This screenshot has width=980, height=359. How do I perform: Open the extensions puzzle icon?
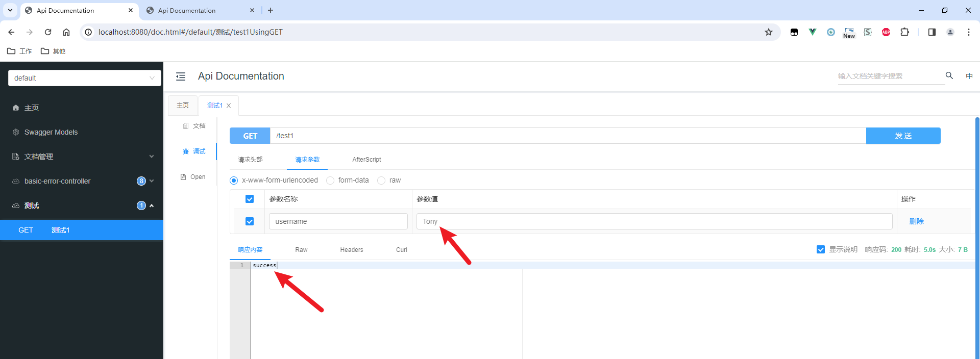[x=904, y=32]
